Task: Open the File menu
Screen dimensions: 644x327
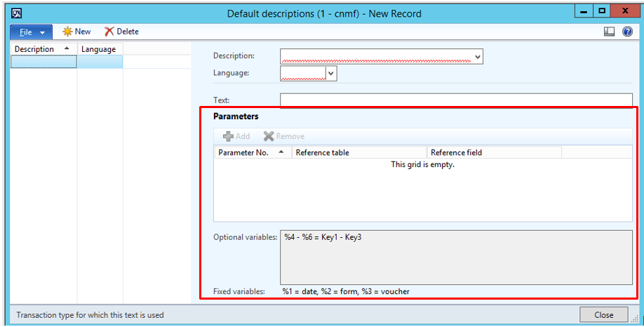Action: 31,32
